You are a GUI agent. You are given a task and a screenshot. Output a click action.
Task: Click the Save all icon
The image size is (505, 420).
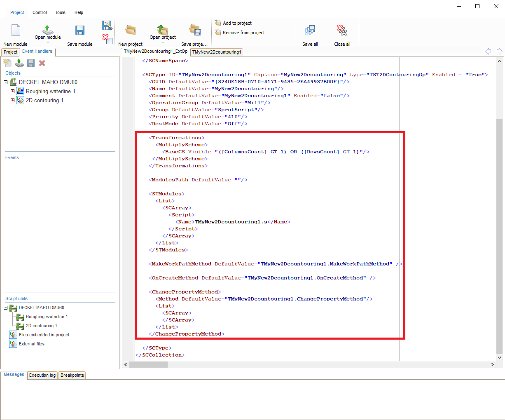click(310, 31)
